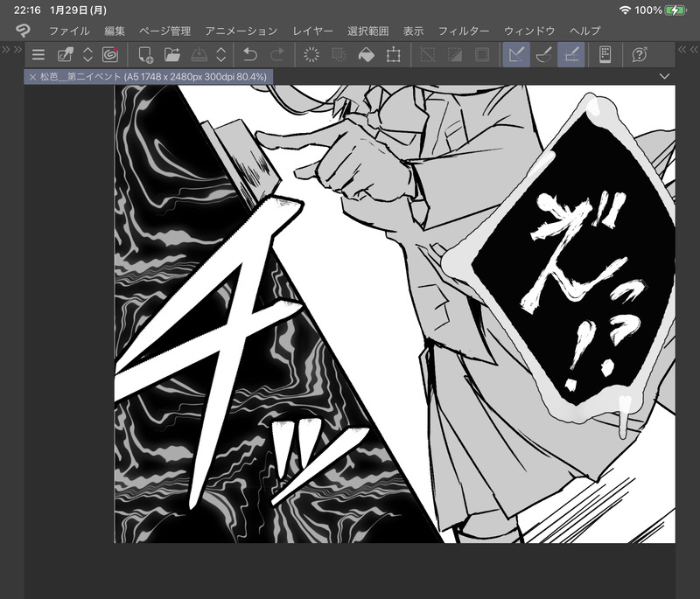
Task: Close the 松芭__第二イベント canvas tab
Action: (x=32, y=77)
